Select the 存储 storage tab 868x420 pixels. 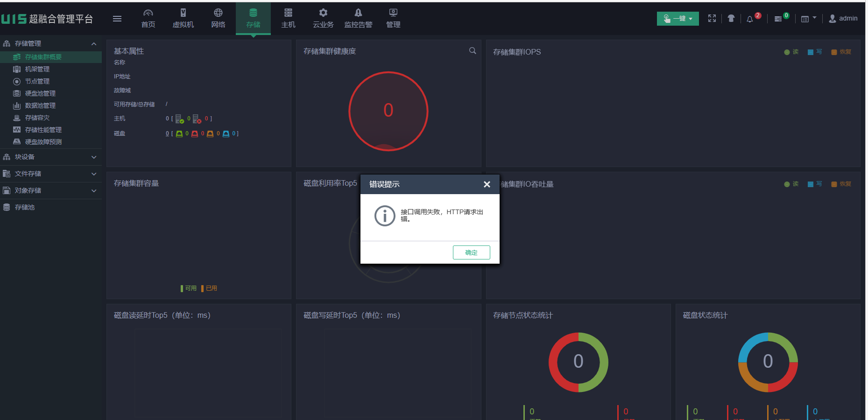[x=253, y=19]
